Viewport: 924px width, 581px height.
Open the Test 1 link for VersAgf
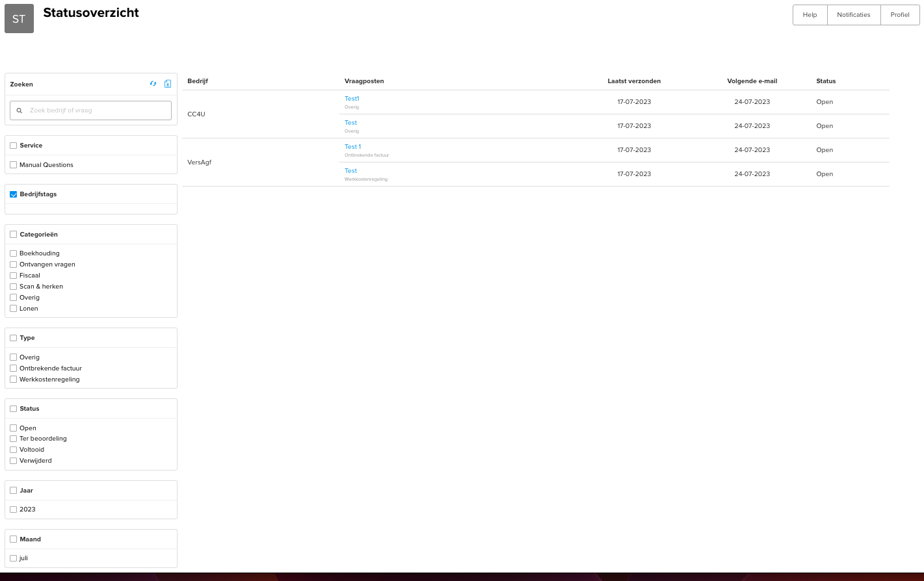point(352,147)
